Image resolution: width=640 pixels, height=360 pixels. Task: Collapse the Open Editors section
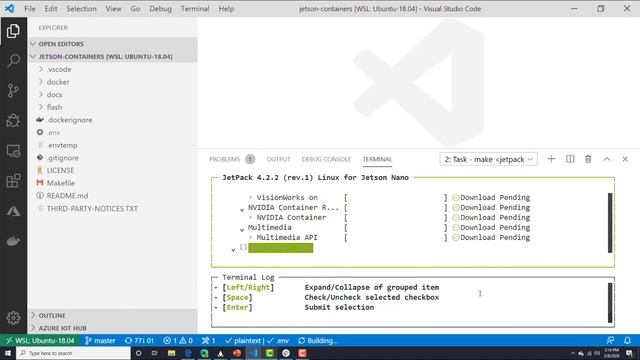click(x=113, y=44)
